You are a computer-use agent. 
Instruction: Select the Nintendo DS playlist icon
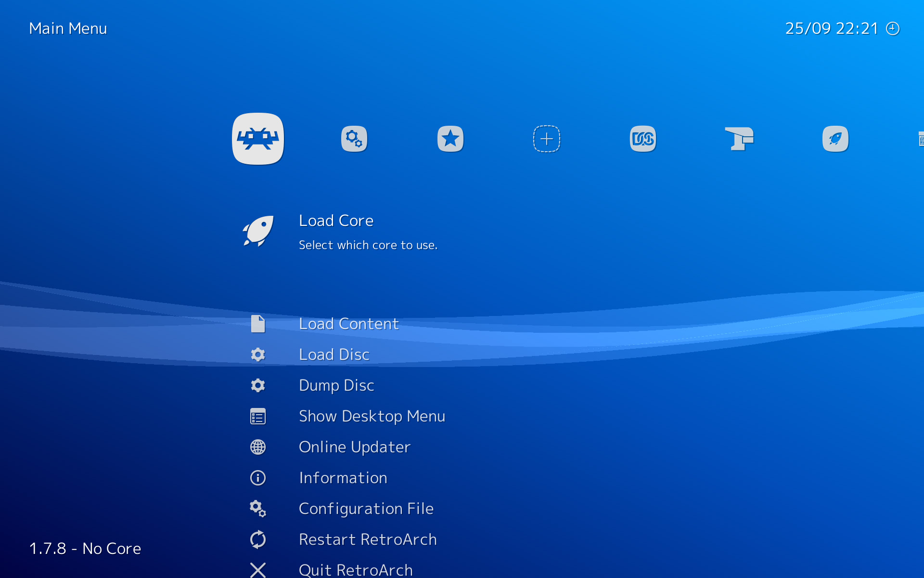pyautogui.click(x=643, y=139)
